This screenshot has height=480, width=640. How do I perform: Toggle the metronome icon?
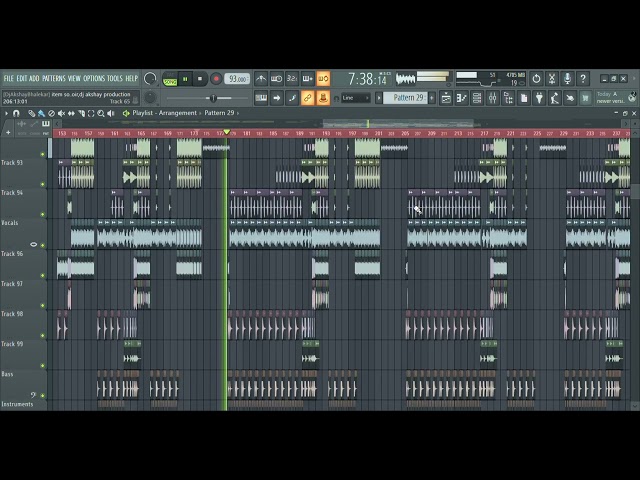[261, 79]
